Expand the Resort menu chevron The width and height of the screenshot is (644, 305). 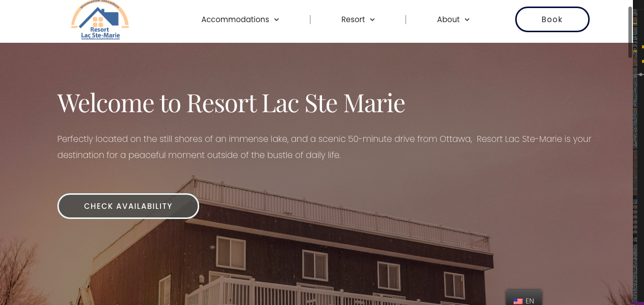(x=372, y=20)
